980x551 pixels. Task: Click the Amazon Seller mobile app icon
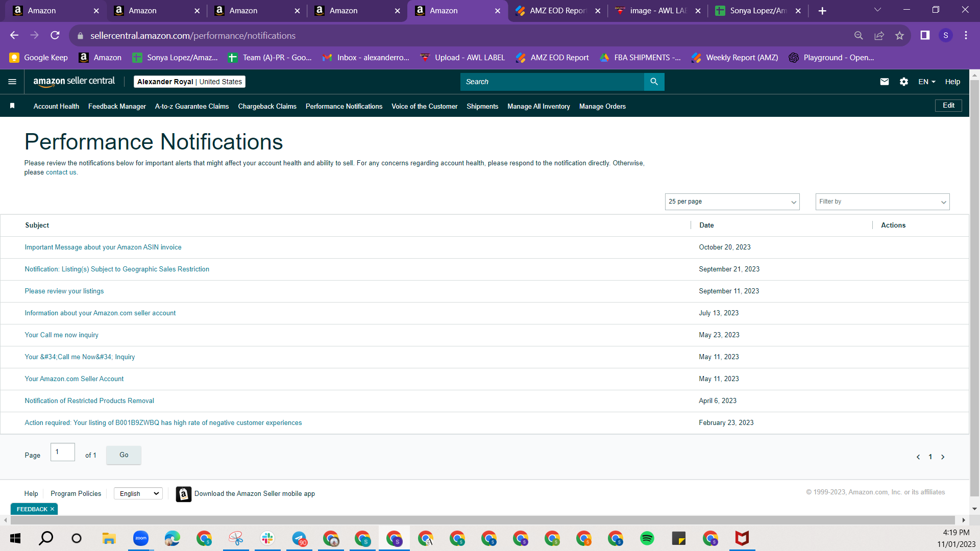[184, 494]
